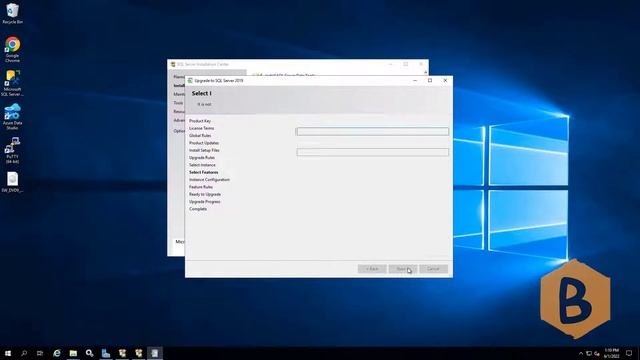The height and width of the screenshot is (360, 640).
Task: Select the "Ready to Upgrade" wizard step
Action: point(205,194)
